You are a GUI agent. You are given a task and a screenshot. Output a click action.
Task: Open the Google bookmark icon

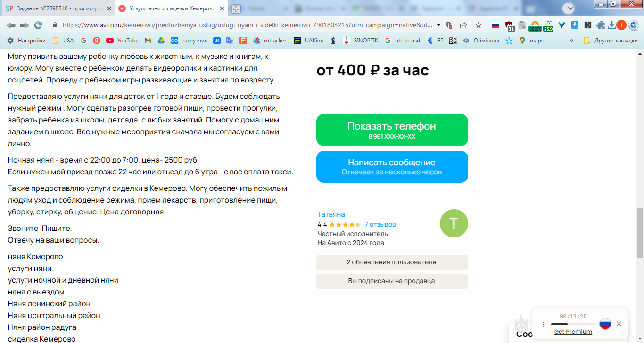coord(83,41)
